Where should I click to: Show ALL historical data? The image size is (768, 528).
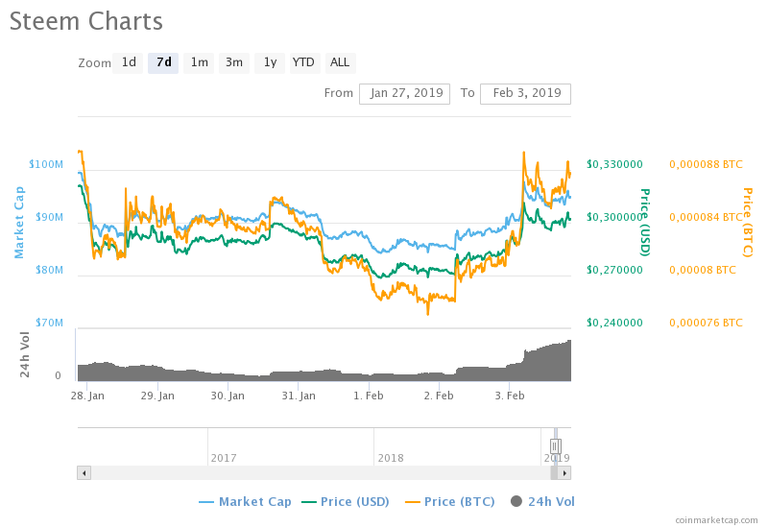coord(340,63)
